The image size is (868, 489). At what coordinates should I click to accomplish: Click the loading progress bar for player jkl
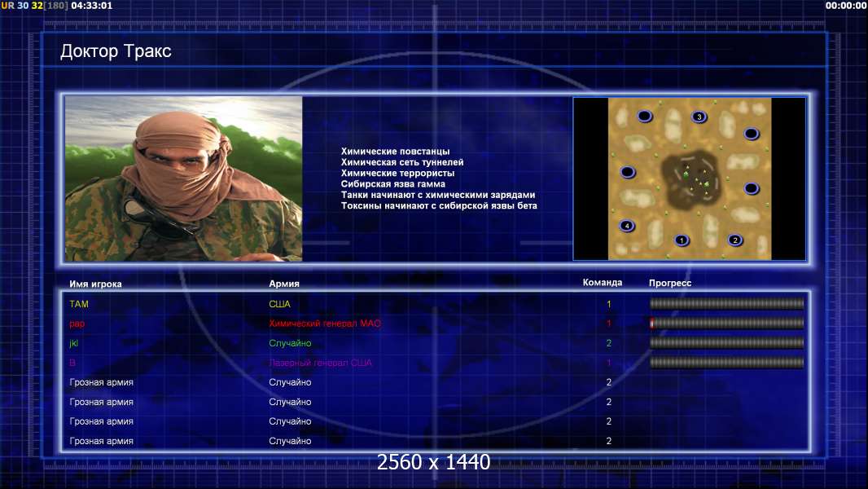[727, 343]
